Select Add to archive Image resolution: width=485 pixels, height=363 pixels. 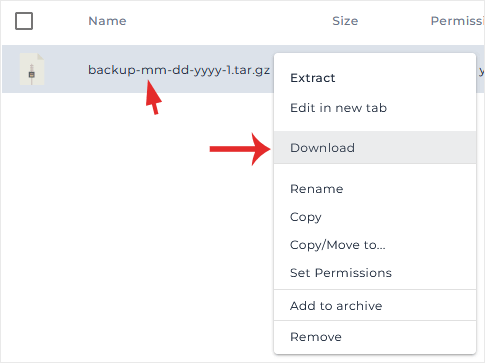(x=336, y=306)
